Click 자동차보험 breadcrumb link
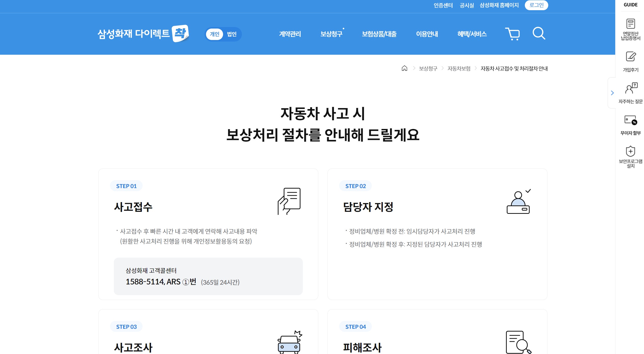Image resolution: width=644 pixels, height=354 pixels. [459, 69]
